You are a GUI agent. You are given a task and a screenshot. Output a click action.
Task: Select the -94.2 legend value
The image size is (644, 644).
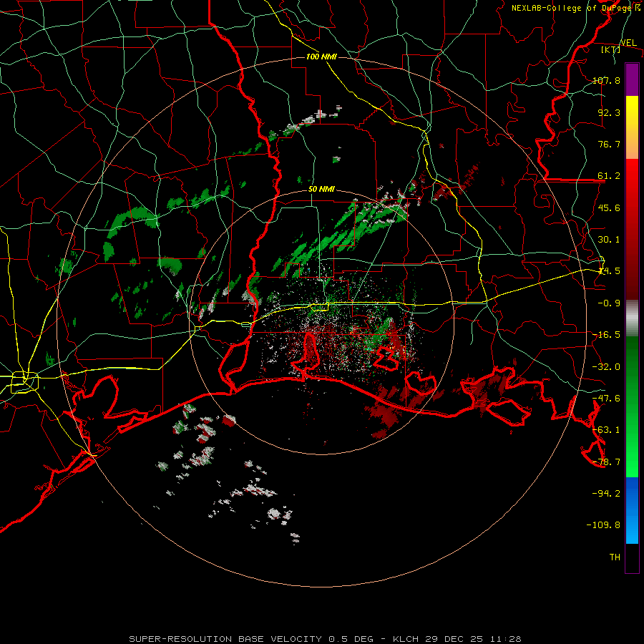(x=606, y=493)
